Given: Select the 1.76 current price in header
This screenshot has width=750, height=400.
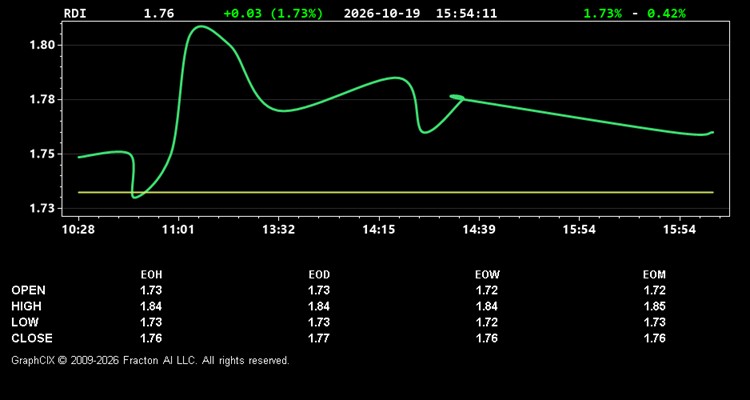Looking at the screenshot, I should click(x=159, y=13).
